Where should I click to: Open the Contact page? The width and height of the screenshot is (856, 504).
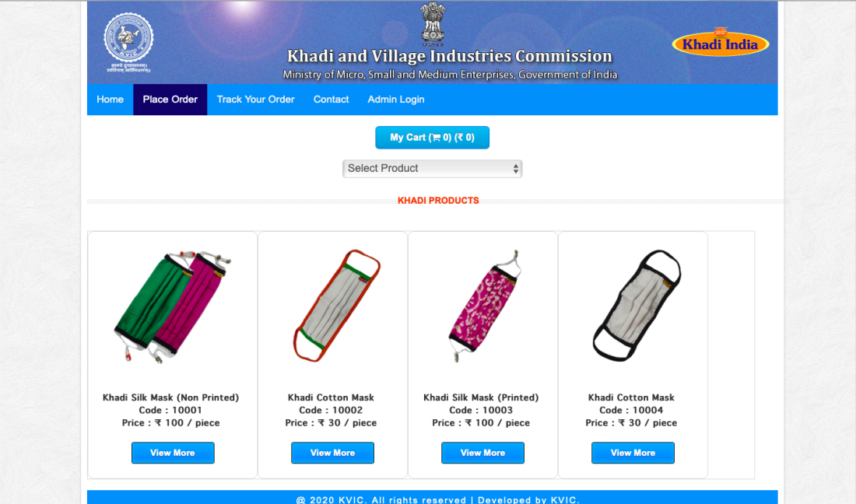[x=331, y=100]
